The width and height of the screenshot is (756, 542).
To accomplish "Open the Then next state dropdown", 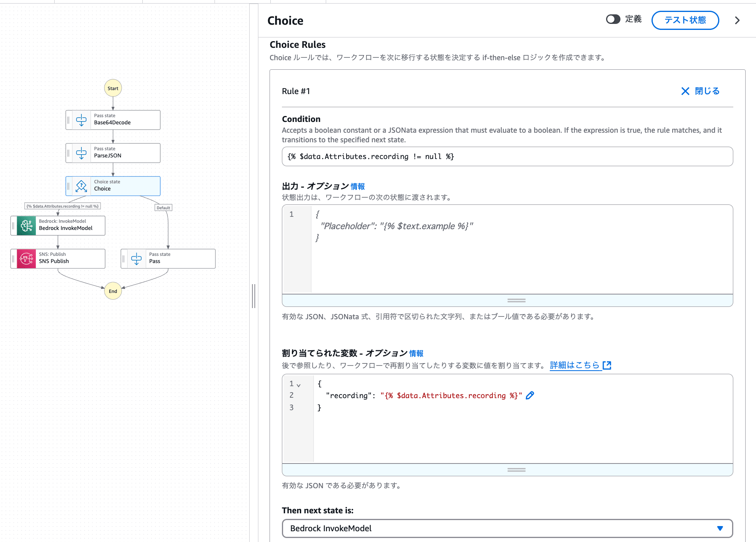I will (x=507, y=528).
